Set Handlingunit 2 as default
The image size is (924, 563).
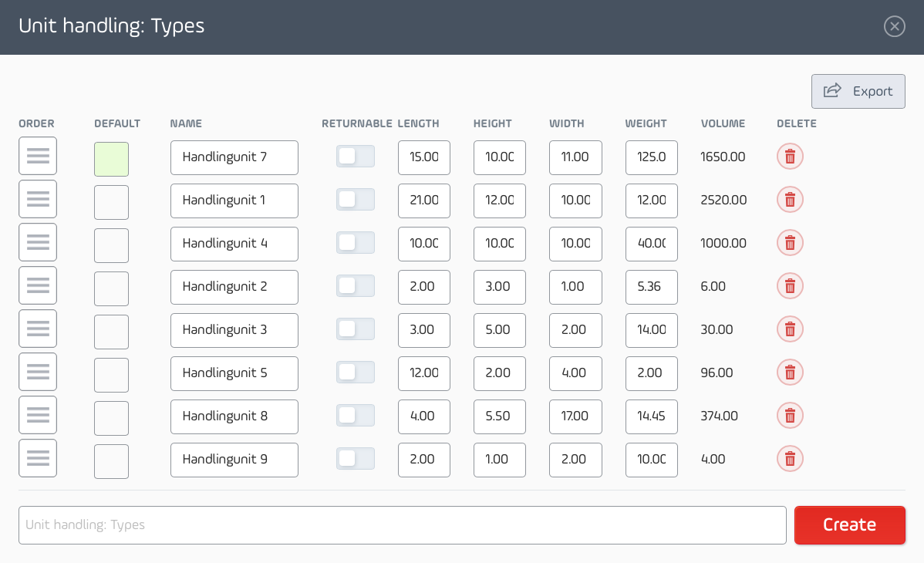point(111,289)
